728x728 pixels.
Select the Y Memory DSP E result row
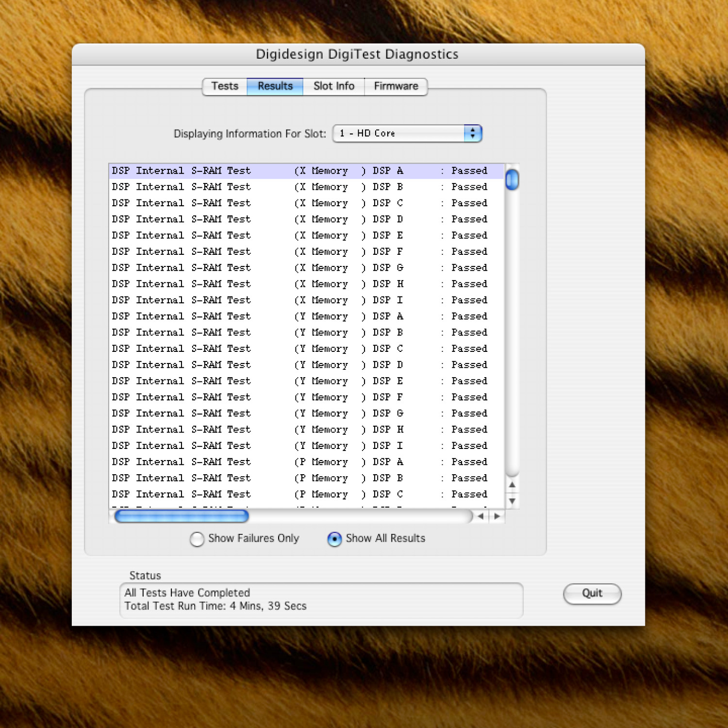tap(307, 381)
